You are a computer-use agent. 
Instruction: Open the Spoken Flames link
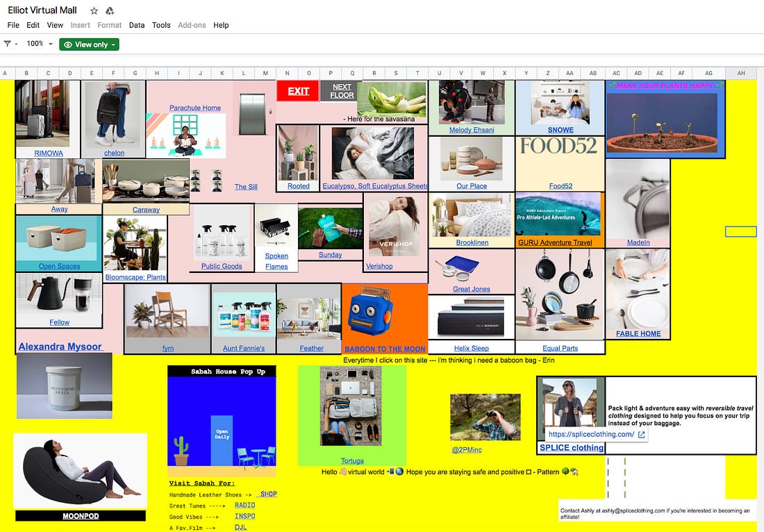click(x=276, y=261)
